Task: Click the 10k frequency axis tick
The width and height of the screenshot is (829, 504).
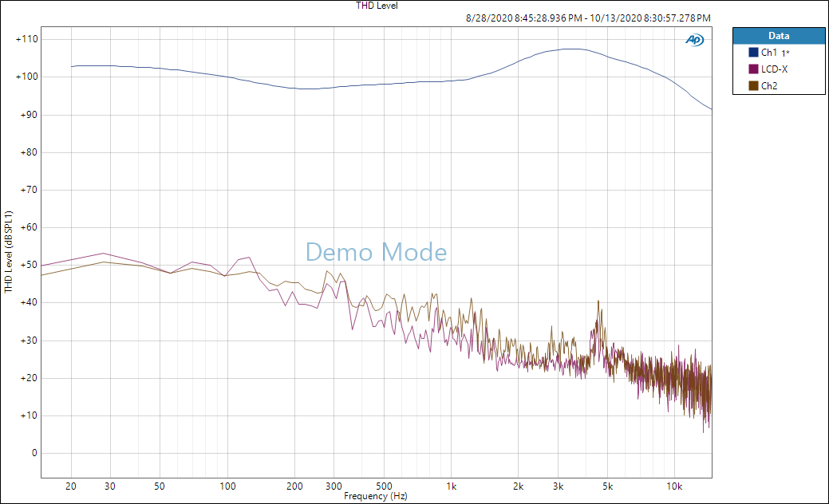Action: tap(674, 486)
